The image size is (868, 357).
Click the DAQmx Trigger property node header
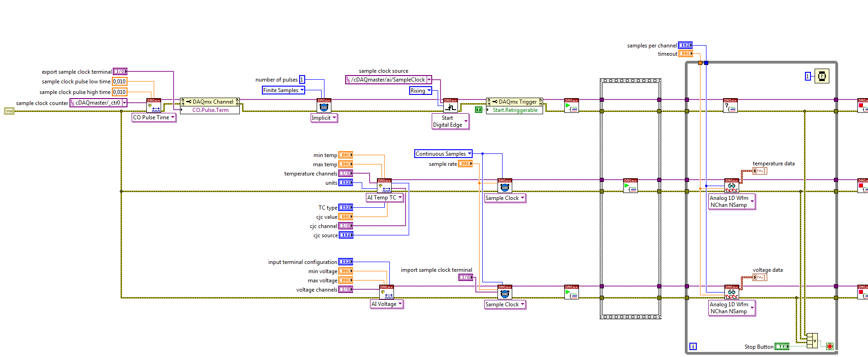coord(515,102)
